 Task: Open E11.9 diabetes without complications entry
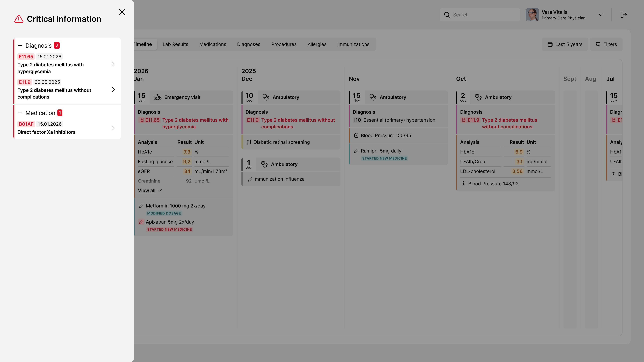click(113, 90)
